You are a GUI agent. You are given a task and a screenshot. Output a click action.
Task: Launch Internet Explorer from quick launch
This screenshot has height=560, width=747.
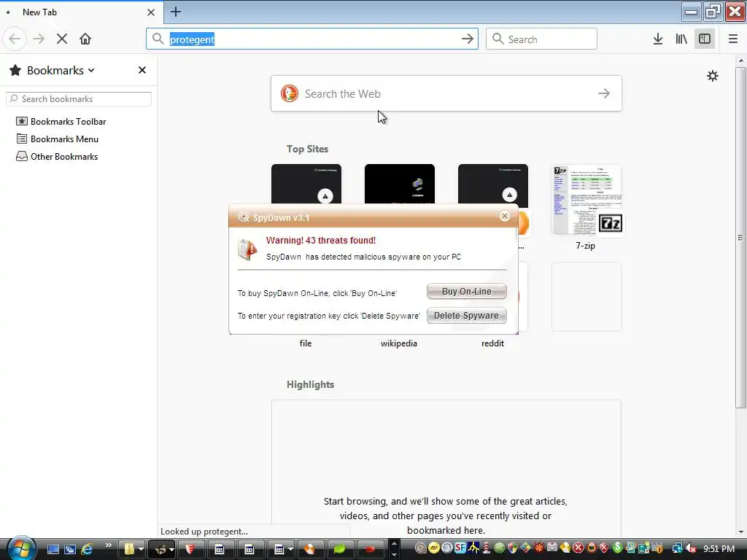click(x=88, y=550)
